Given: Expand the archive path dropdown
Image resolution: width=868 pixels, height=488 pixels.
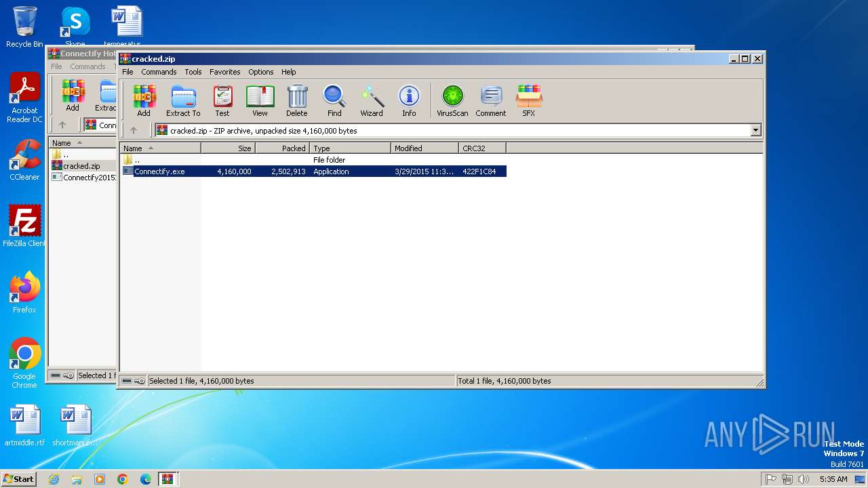Looking at the screenshot, I should point(755,131).
